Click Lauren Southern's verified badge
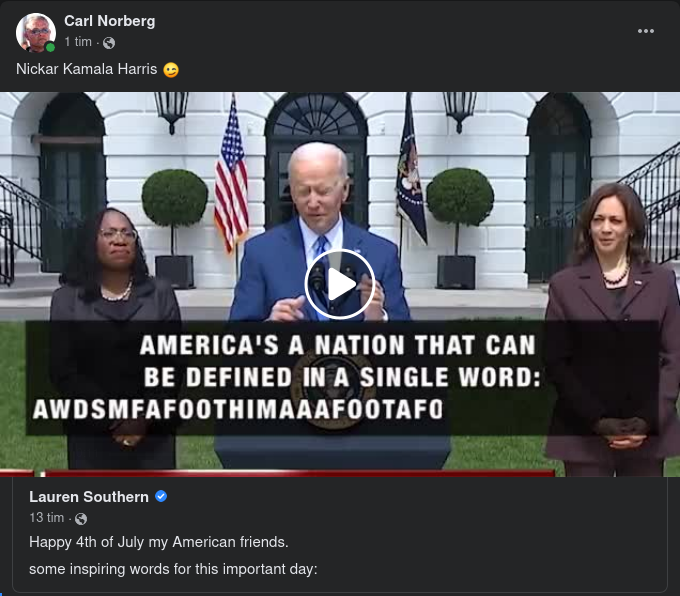This screenshot has height=596, width=680. [161, 496]
